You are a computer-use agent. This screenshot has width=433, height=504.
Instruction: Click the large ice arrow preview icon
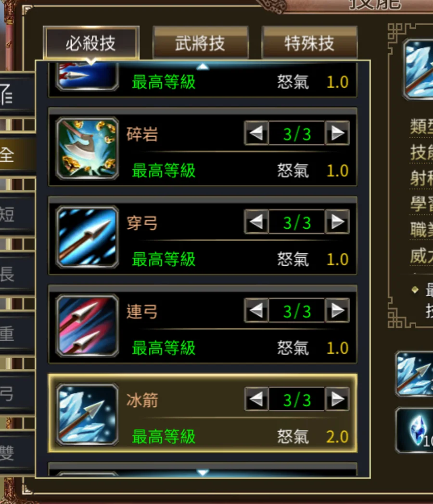pos(419,70)
